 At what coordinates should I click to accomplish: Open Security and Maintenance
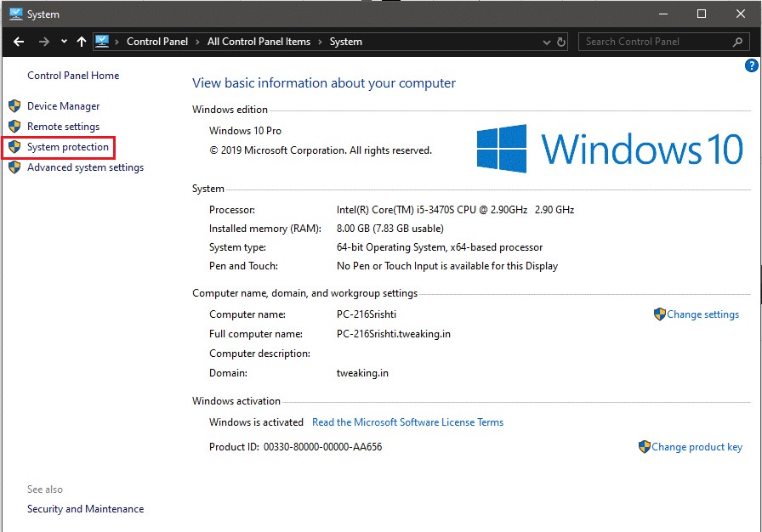click(85, 509)
